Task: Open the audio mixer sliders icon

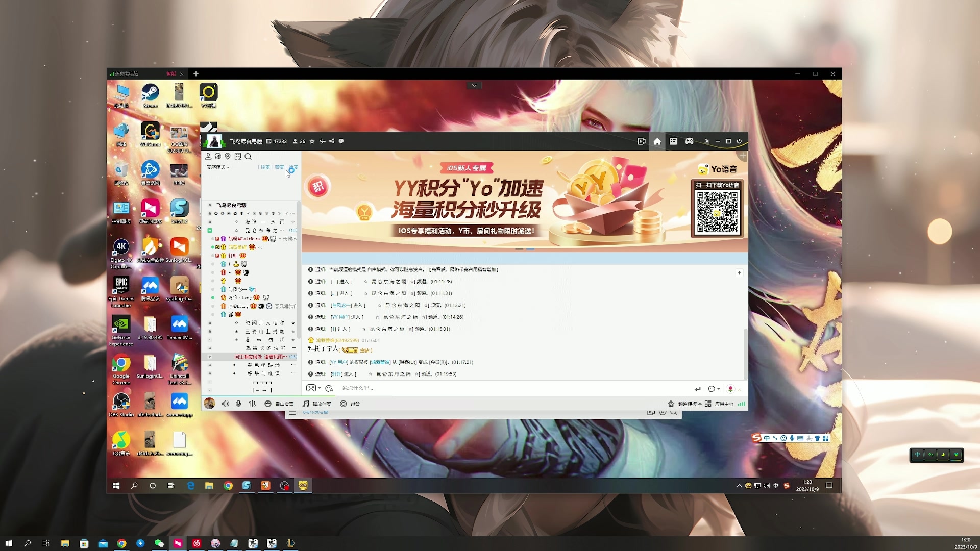Action: tap(252, 404)
